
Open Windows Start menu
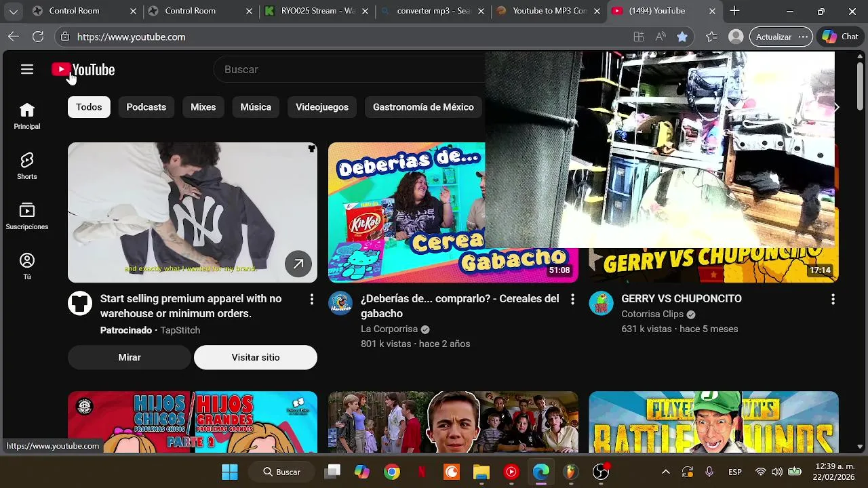(230, 472)
